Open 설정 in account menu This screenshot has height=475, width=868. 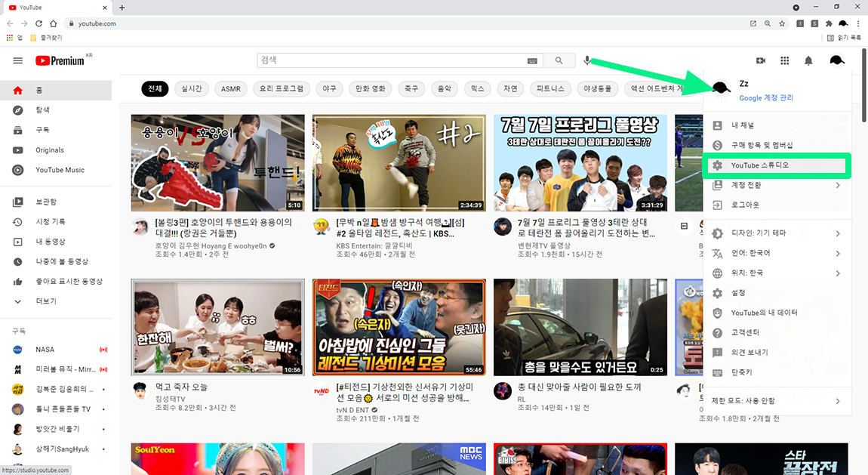point(777,293)
